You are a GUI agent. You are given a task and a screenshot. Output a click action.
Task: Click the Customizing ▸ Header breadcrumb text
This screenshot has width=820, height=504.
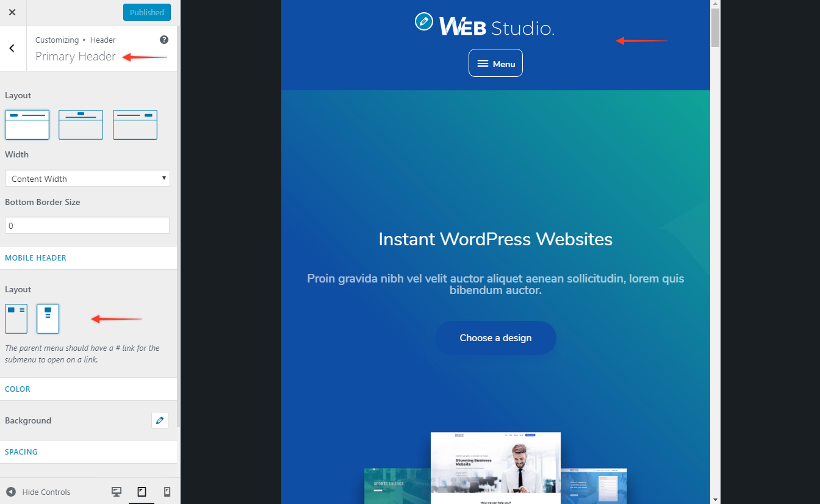pyautogui.click(x=76, y=40)
